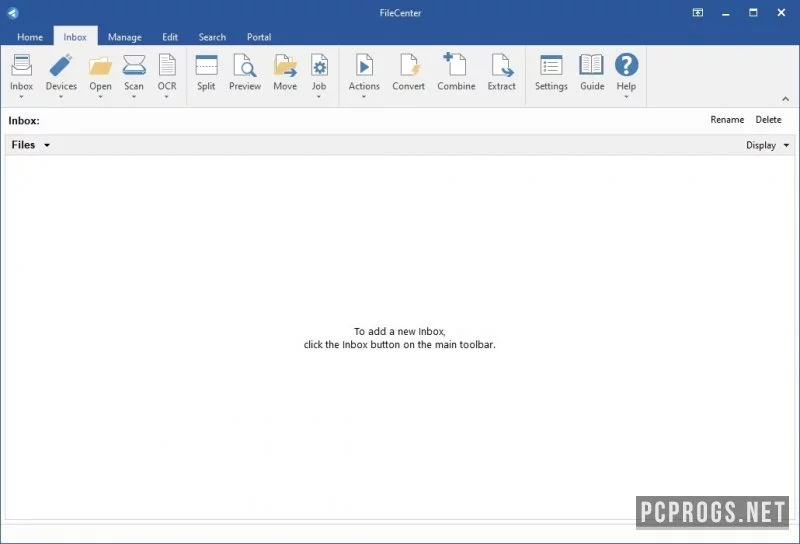The image size is (800, 544).
Task: Toggle ribbon display options icon
Action: point(697,13)
